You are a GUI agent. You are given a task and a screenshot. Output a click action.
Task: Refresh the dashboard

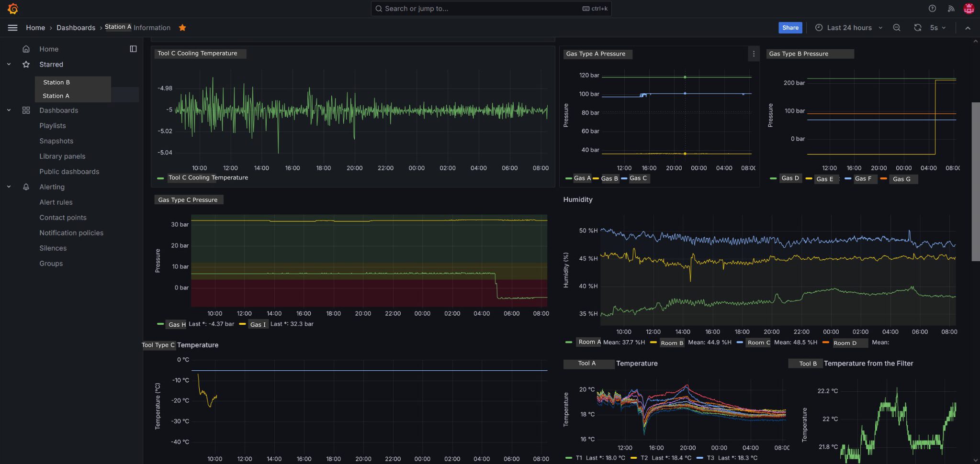(x=917, y=28)
